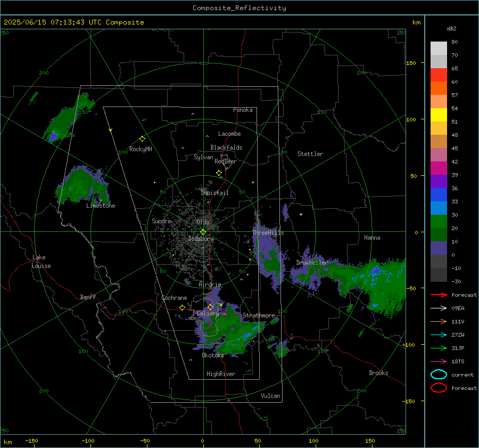Click the green 31JP arrow in the legend

(x=439, y=348)
